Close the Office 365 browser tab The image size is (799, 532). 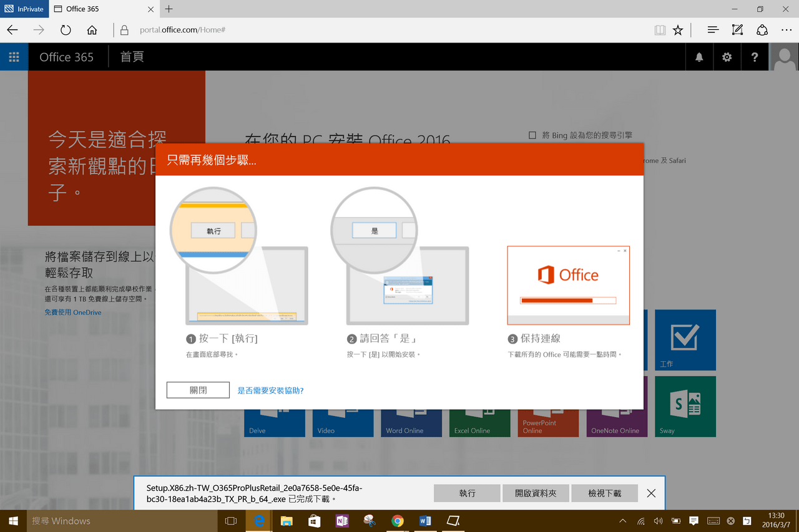point(150,9)
